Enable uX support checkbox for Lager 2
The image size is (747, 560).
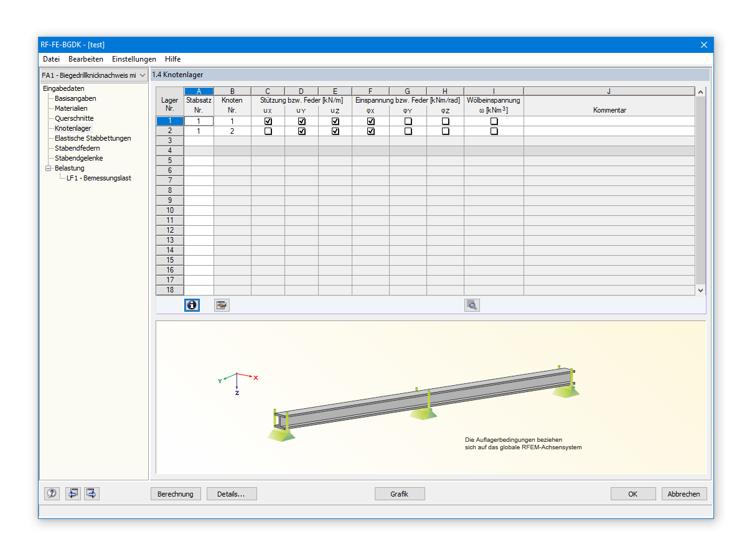pyautogui.click(x=268, y=131)
